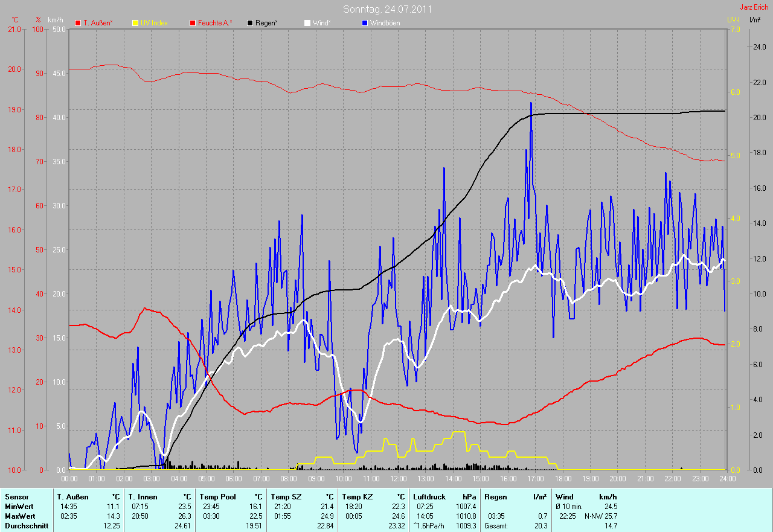Click the red '21.0' temperature axis label
This screenshot has width=773, height=532.
tap(14, 29)
